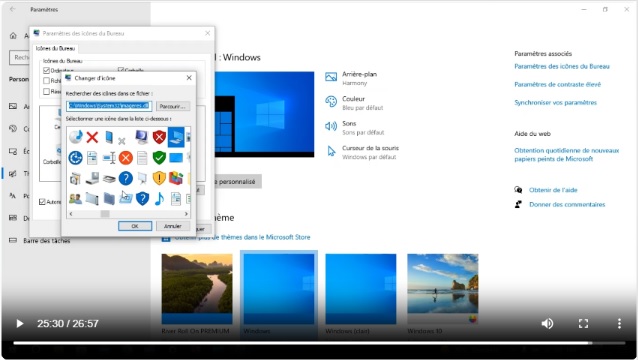Select the blue mobile device icon
The height and width of the screenshot is (360, 638).
(109, 137)
